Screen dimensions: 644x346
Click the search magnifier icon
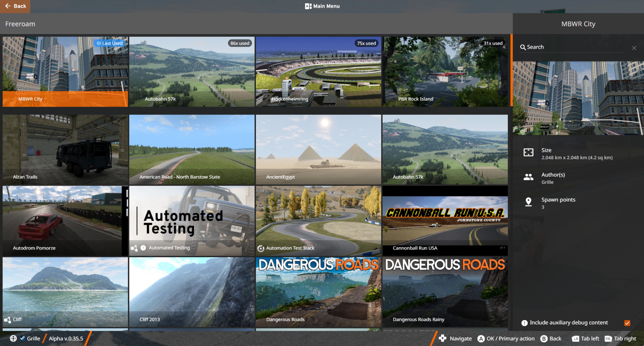[523, 47]
